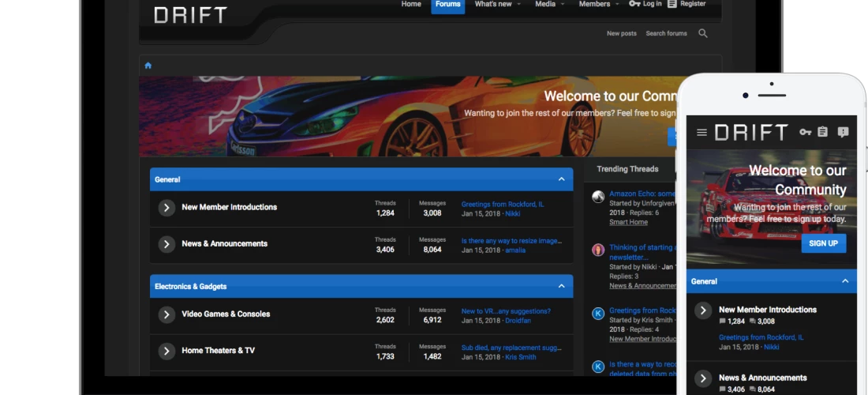Collapse the General section on phone
The image size is (868, 395).
click(844, 281)
